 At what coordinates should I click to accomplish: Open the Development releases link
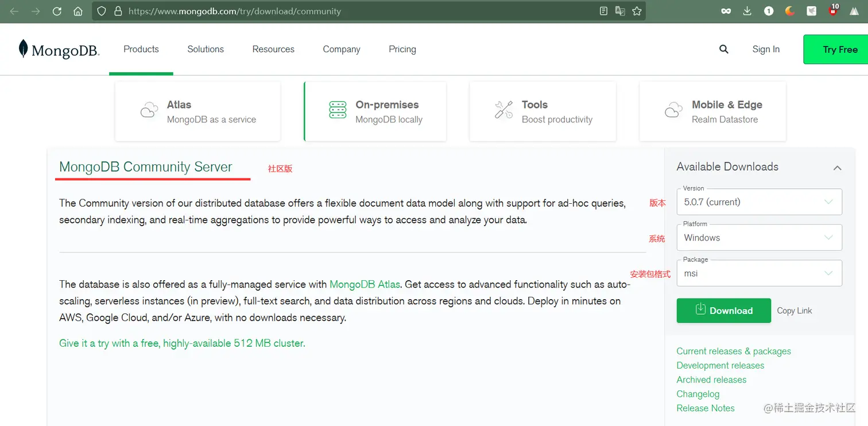point(720,366)
